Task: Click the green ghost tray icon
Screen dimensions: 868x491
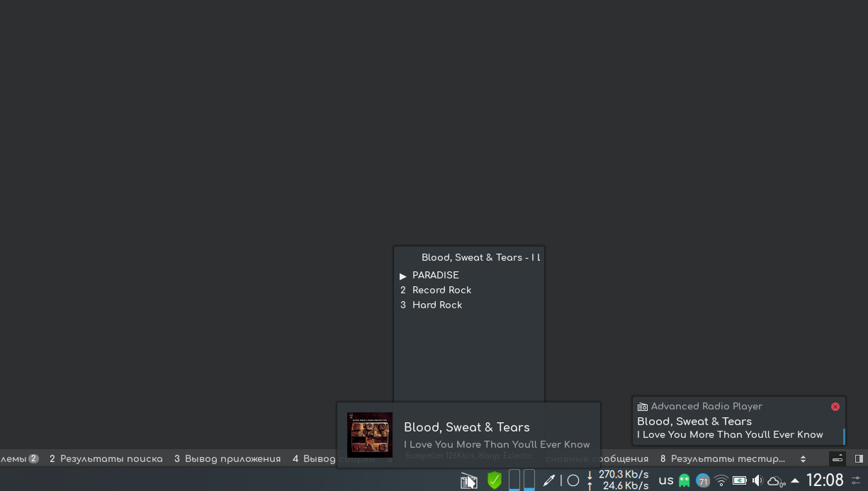Action: [x=682, y=480]
